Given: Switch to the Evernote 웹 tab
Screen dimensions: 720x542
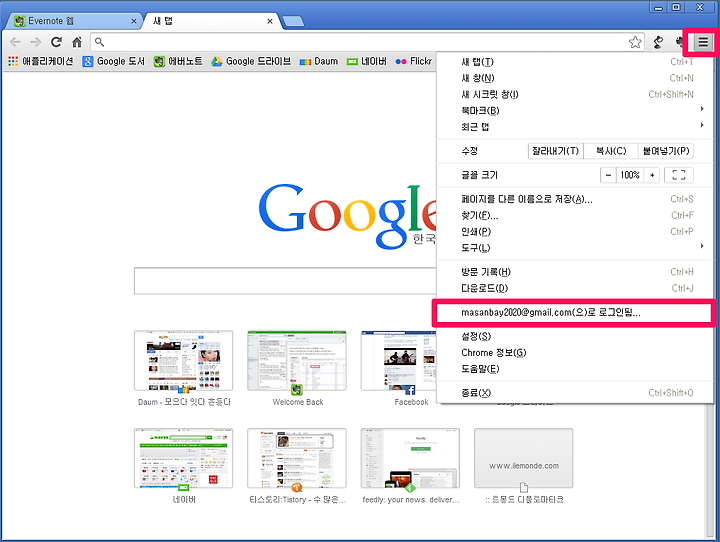Looking at the screenshot, I should pos(73,21).
